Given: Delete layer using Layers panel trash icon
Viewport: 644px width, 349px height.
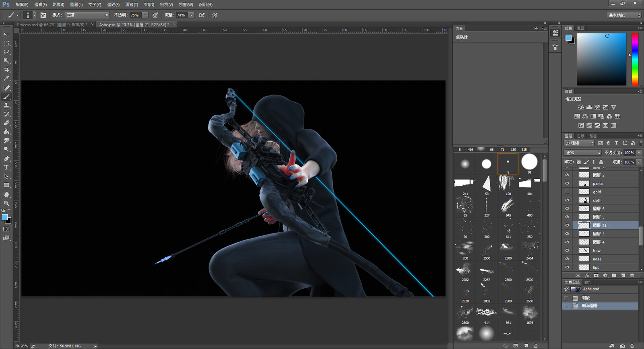Looking at the screenshot, I should coord(632,276).
